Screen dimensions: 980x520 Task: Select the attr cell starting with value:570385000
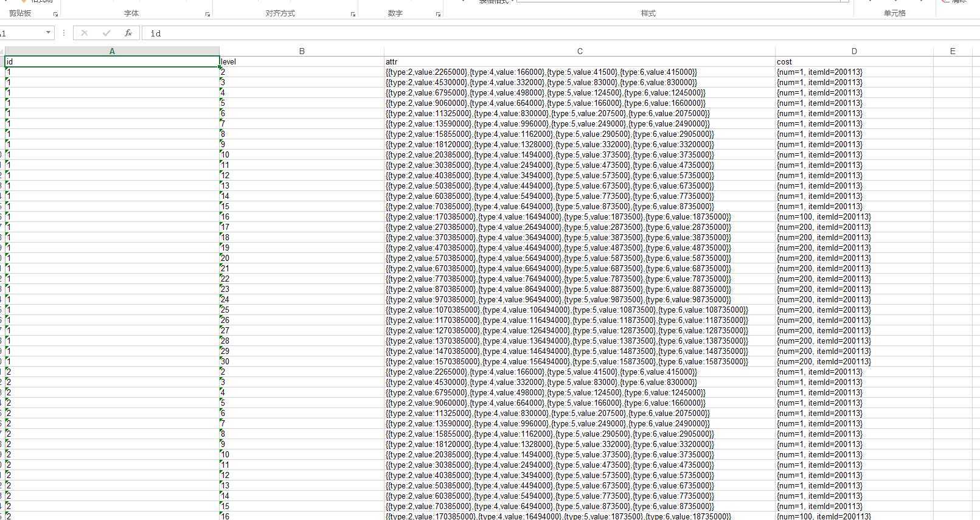click(580, 258)
